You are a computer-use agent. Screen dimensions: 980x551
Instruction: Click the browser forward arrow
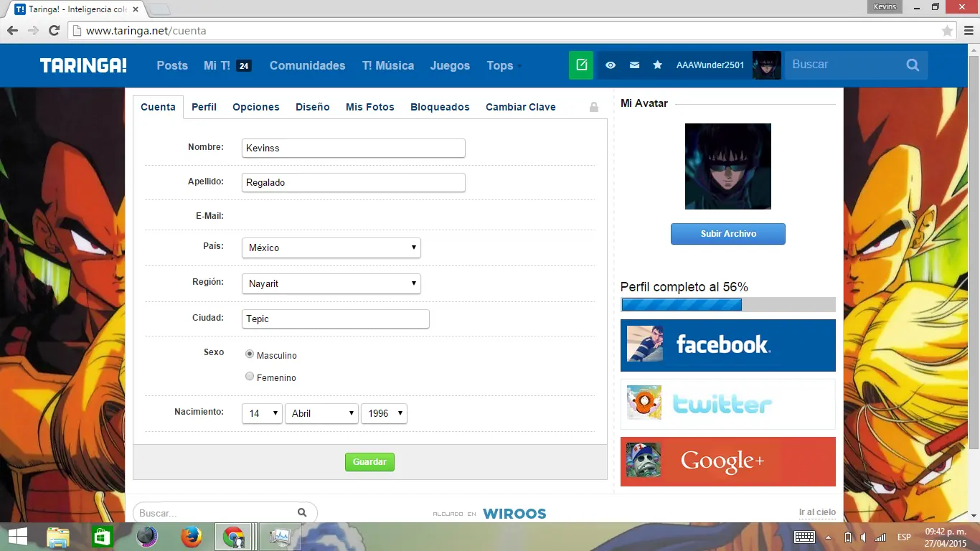[33, 31]
